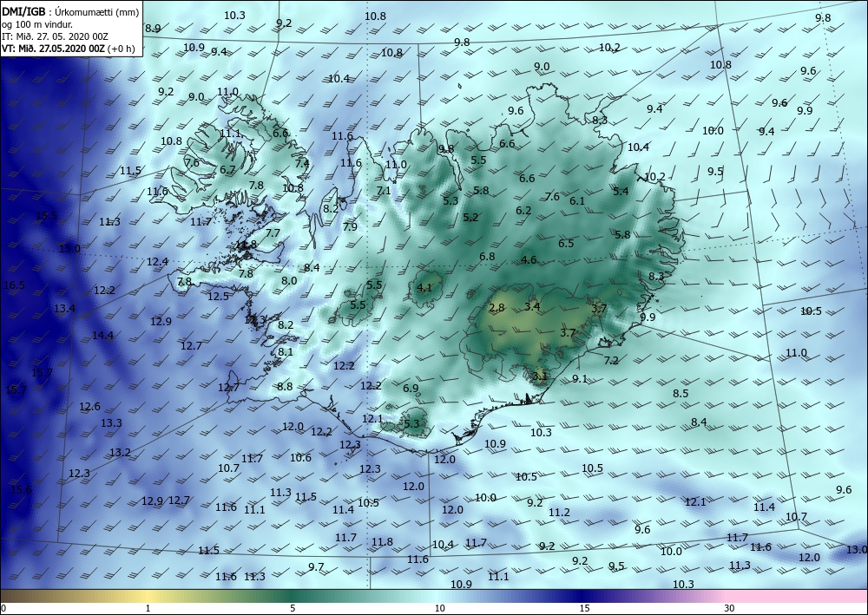The height and width of the screenshot is (615, 868).
Task: Click the 13.3 value on the map
Action: [x=111, y=423]
